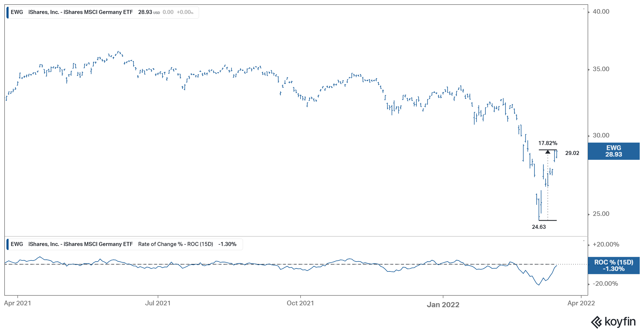Click the +20.00% ROC axis label
Image resolution: width=644 pixels, height=333 pixels.
[x=606, y=244]
